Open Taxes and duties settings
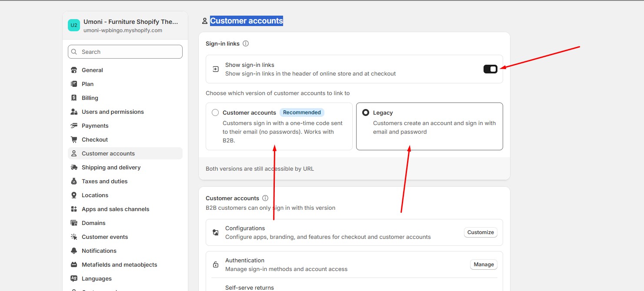Viewport: 644px width, 291px height. pyautogui.click(x=104, y=181)
